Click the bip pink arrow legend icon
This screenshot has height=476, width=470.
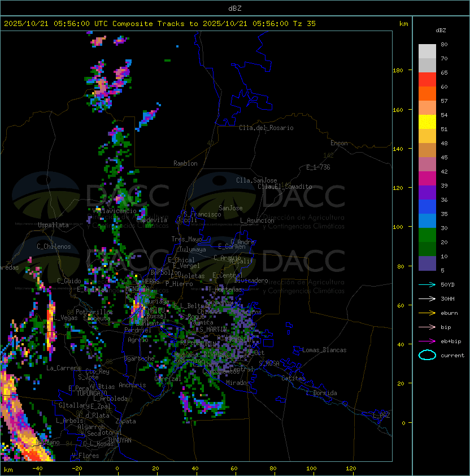point(427,327)
